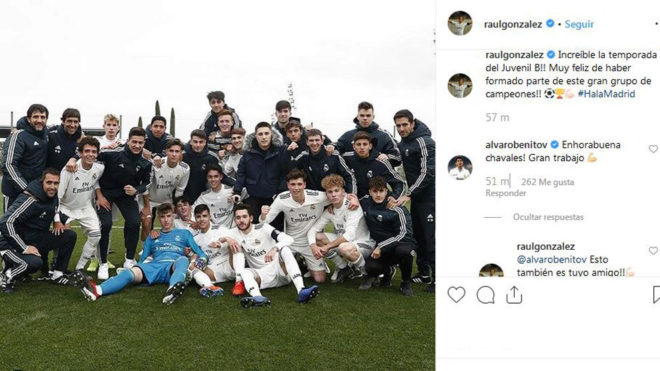Like the post with heart icon

(456, 295)
